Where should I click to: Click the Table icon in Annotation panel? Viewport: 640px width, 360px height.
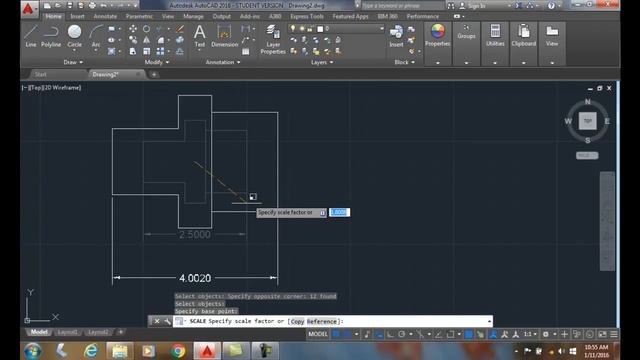pos(246,51)
